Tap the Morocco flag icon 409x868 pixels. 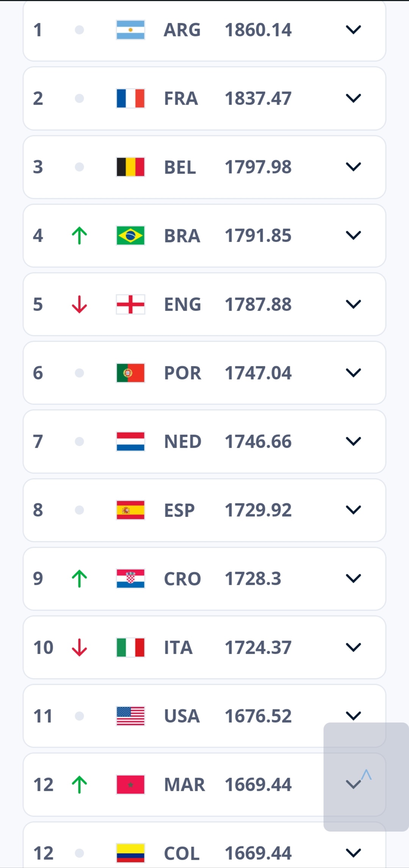tap(130, 784)
